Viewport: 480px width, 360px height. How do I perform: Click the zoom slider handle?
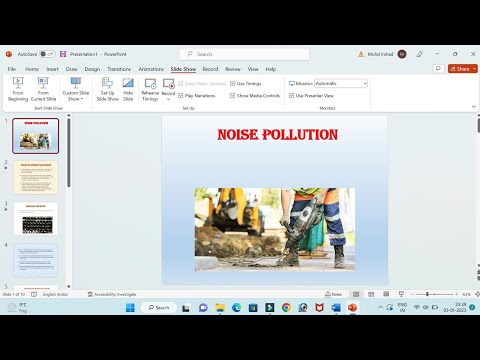click(x=427, y=294)
